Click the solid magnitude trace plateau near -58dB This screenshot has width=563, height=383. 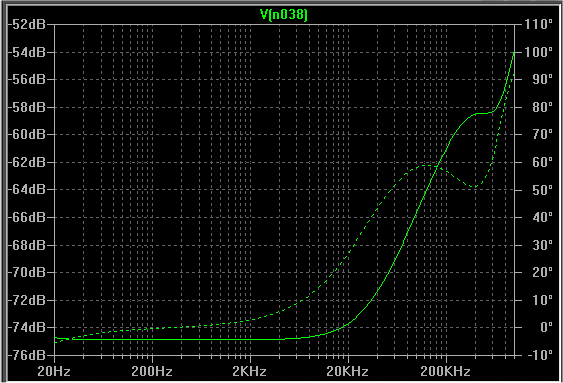click(x=483, y=113)
